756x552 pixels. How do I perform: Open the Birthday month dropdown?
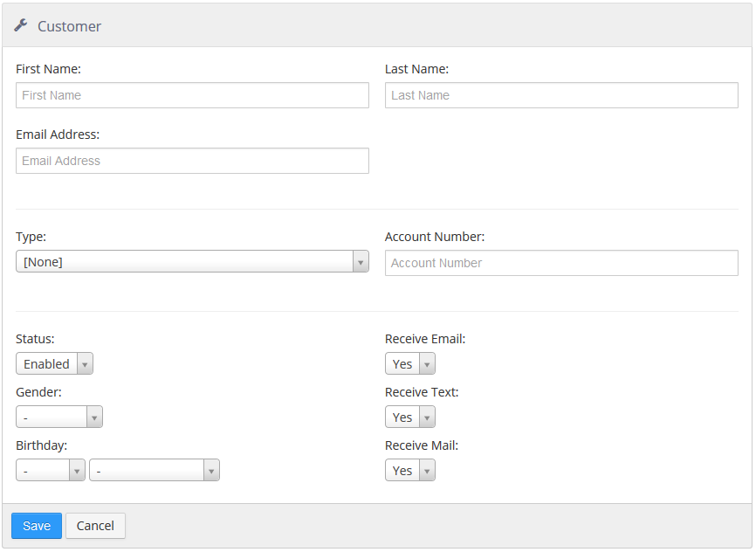[x=51, y=471]
